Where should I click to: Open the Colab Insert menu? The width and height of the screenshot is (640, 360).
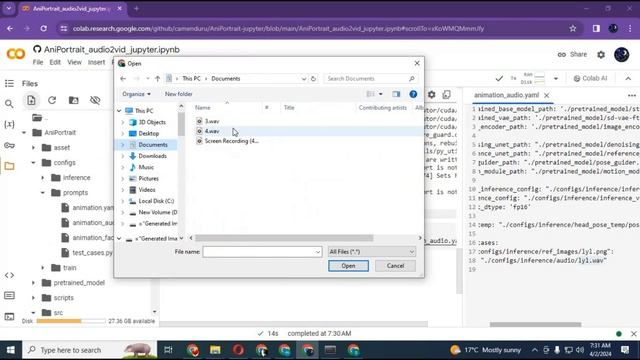coord(96,62)
